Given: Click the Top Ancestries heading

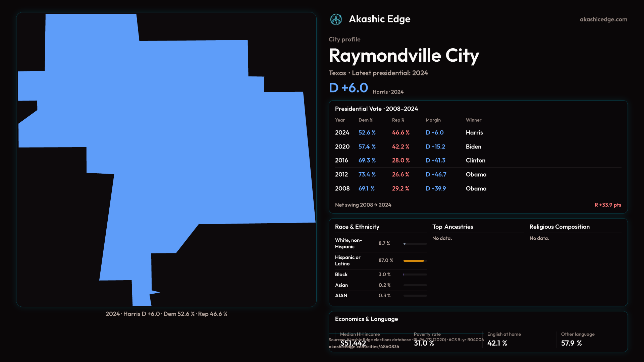Looking at the screenshot, I should 452,227.
